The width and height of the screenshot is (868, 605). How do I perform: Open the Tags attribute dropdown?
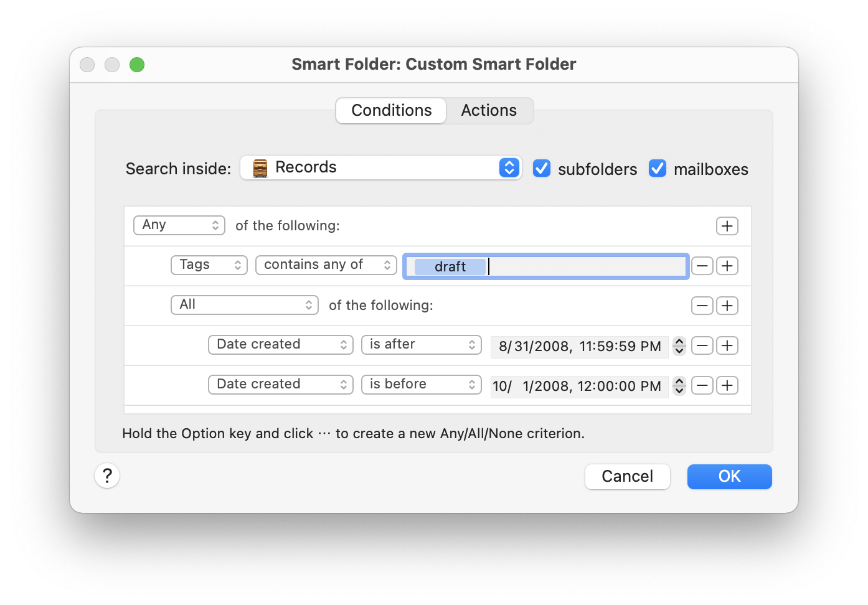pos(209,265)
